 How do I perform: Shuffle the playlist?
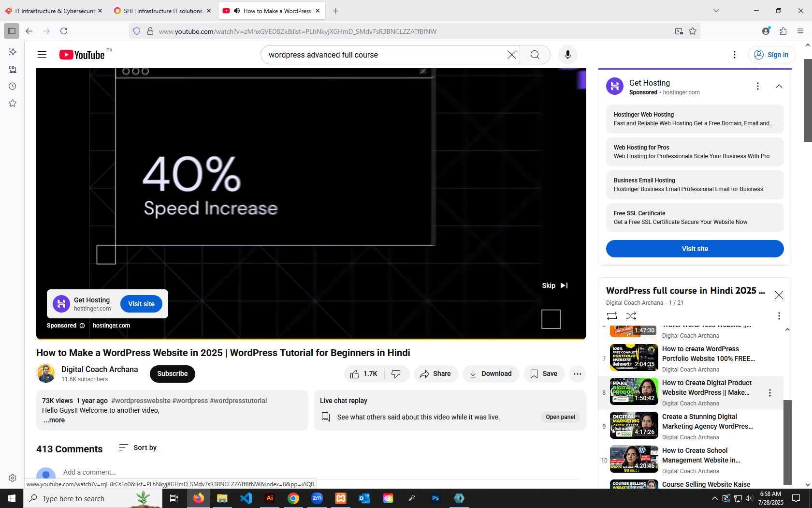631,316
